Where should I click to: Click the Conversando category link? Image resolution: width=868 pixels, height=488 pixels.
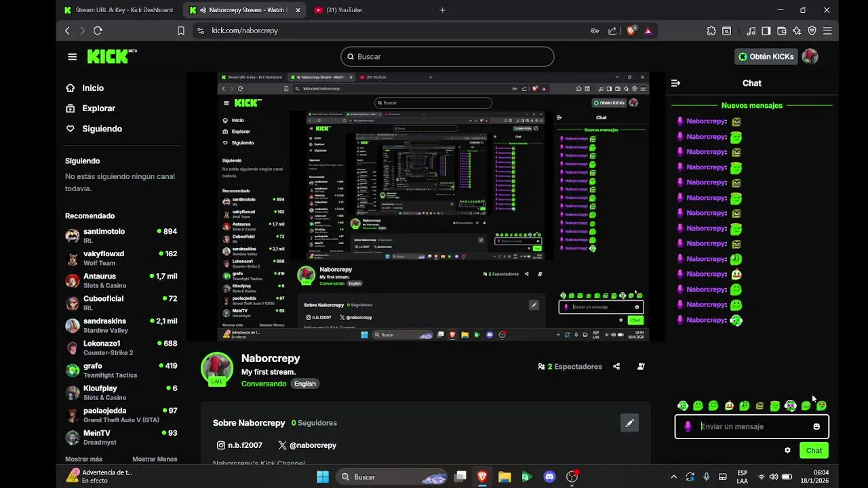(264, 384)
